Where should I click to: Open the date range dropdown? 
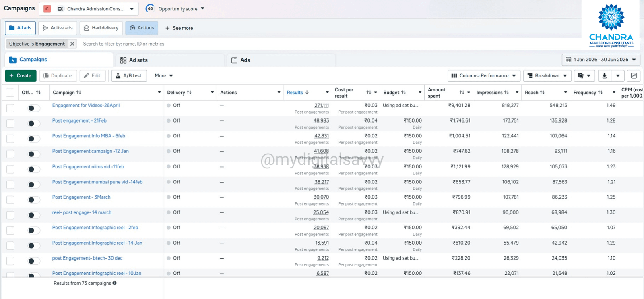601,60
